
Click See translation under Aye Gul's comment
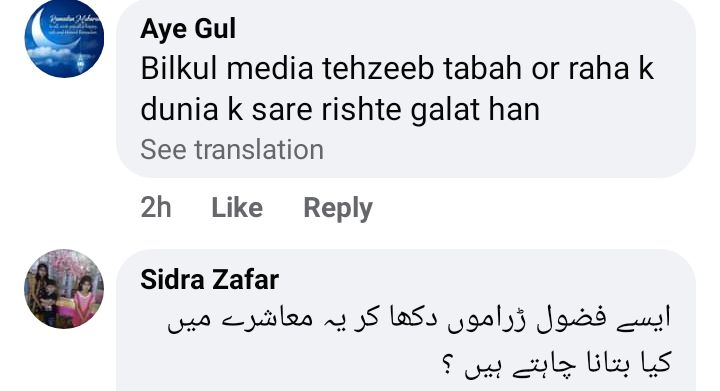tap(232, 149)
